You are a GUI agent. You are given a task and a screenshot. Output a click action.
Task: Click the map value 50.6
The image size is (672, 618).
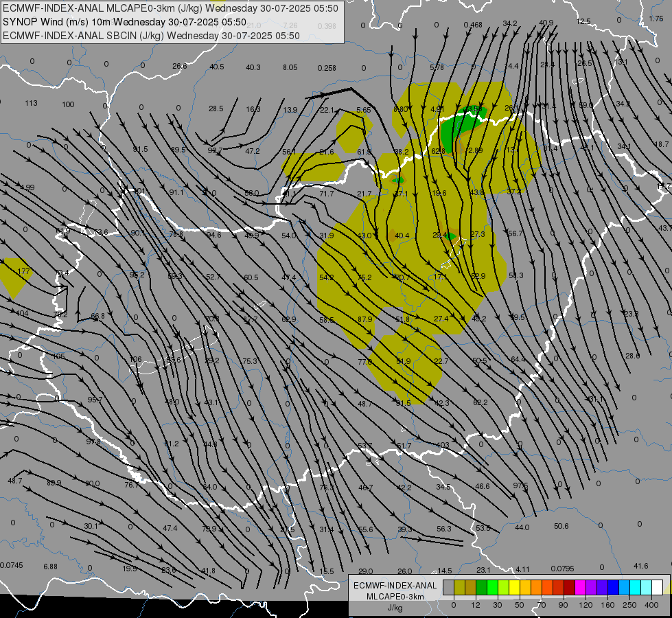pos(561,526)
